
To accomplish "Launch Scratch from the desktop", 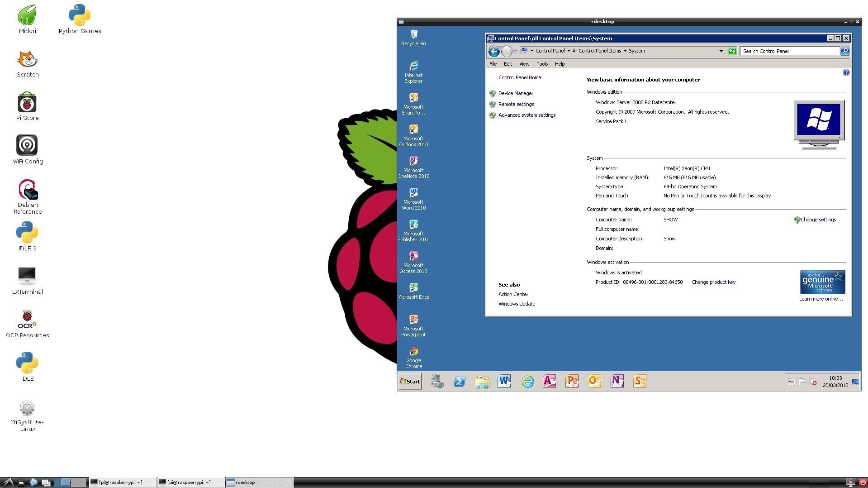I will point(27,63).
